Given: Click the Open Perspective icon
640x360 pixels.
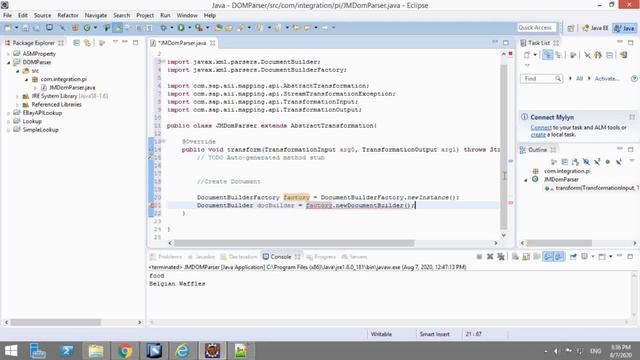Looking at the screenshot, I should (571, 28).
